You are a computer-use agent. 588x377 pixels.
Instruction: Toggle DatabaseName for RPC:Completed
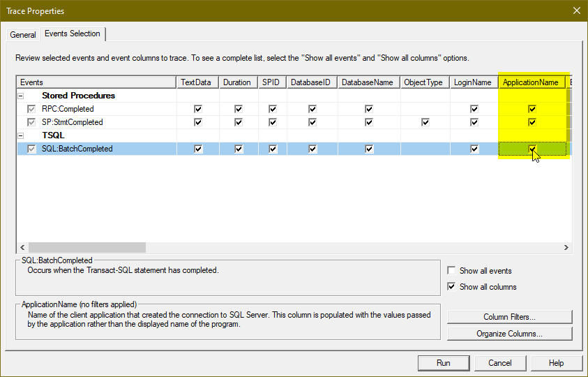(x=369, y=109)
